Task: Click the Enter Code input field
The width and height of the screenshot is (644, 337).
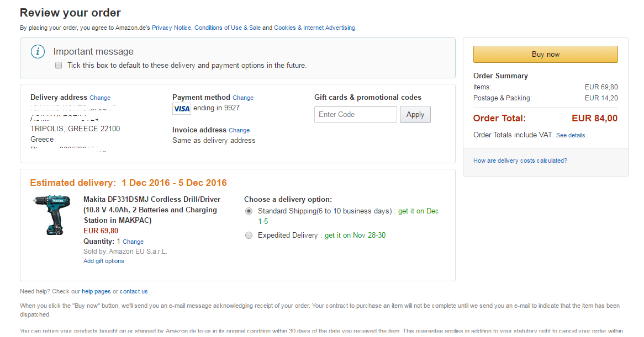Action: tap(355, 115)
